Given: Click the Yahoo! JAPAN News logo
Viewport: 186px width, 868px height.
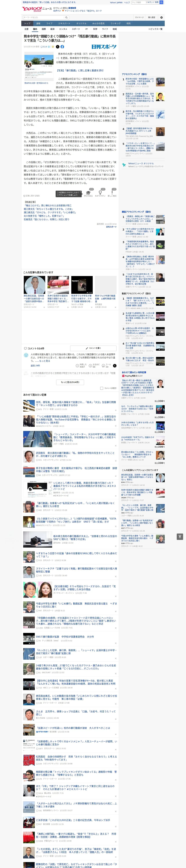Looking at the screenshot, I should [x=37, y=9].
